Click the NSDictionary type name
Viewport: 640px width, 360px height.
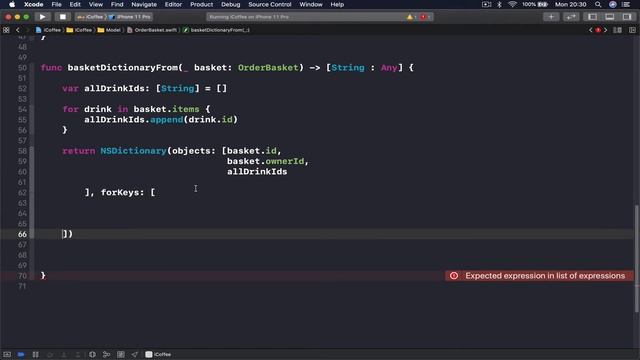[x=133, y=151]
